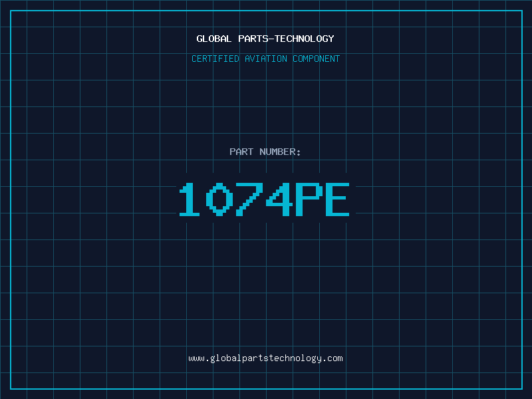
Task: Click the large letter E in part number
Action: point(338,199)
